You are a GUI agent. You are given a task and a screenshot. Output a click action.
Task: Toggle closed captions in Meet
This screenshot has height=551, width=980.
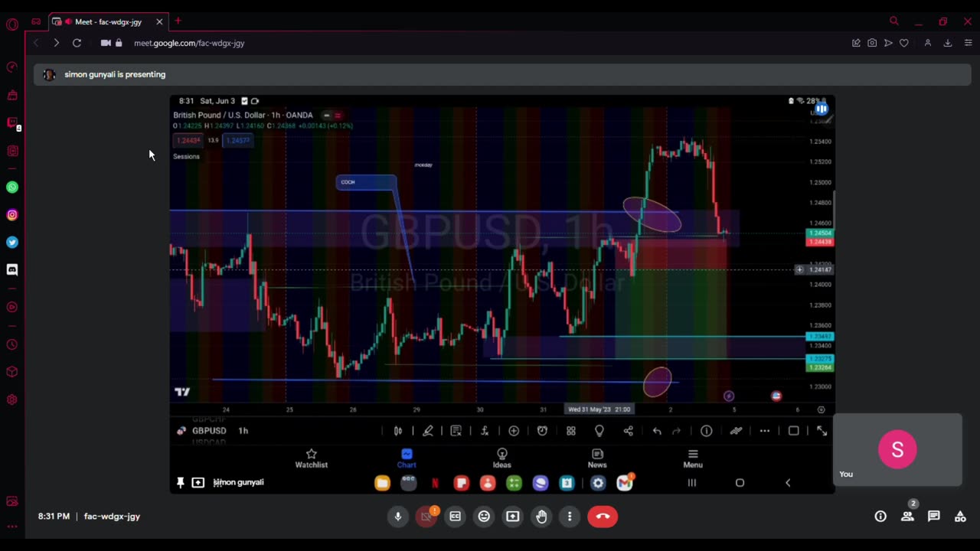click(455, 517)
